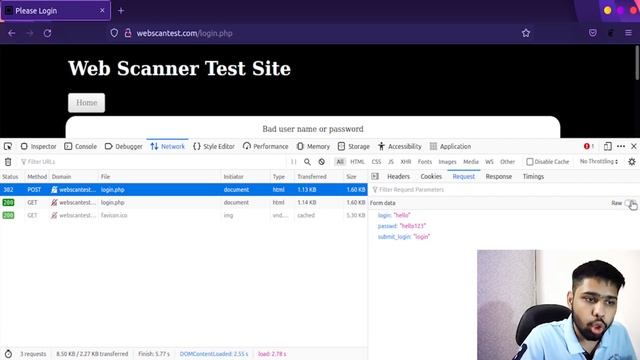Sort by the Status column header
The image size is (640, 360).
click(x=12, y=176)
